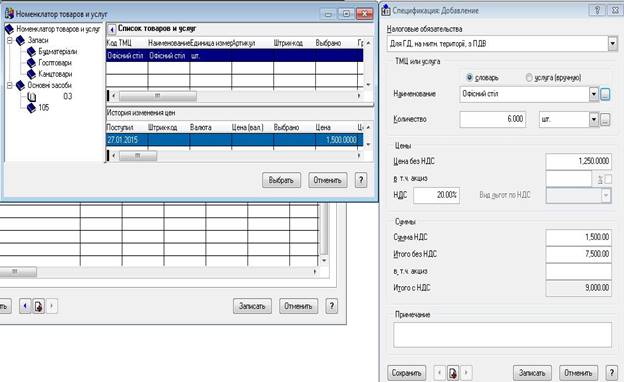Image resolution: width=624 pixels, height=382 pixels.
Task: Click the Примечание text area
Action: [502, 335]
